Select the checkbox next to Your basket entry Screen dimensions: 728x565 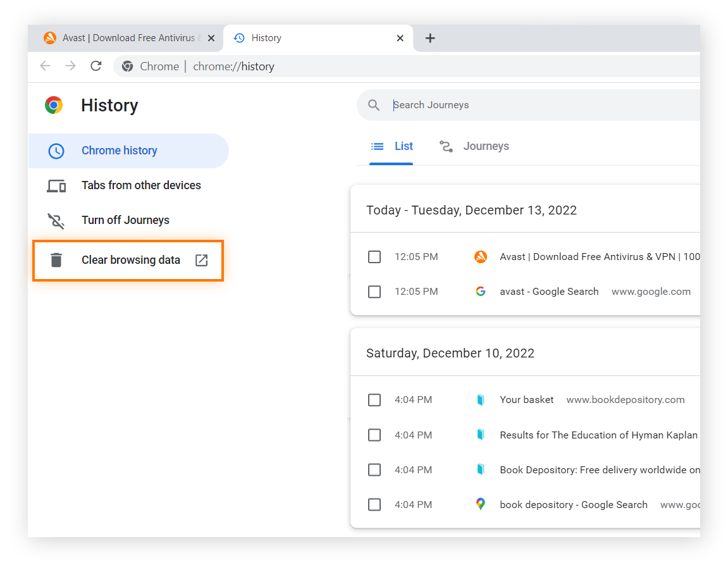click(374, 399)
